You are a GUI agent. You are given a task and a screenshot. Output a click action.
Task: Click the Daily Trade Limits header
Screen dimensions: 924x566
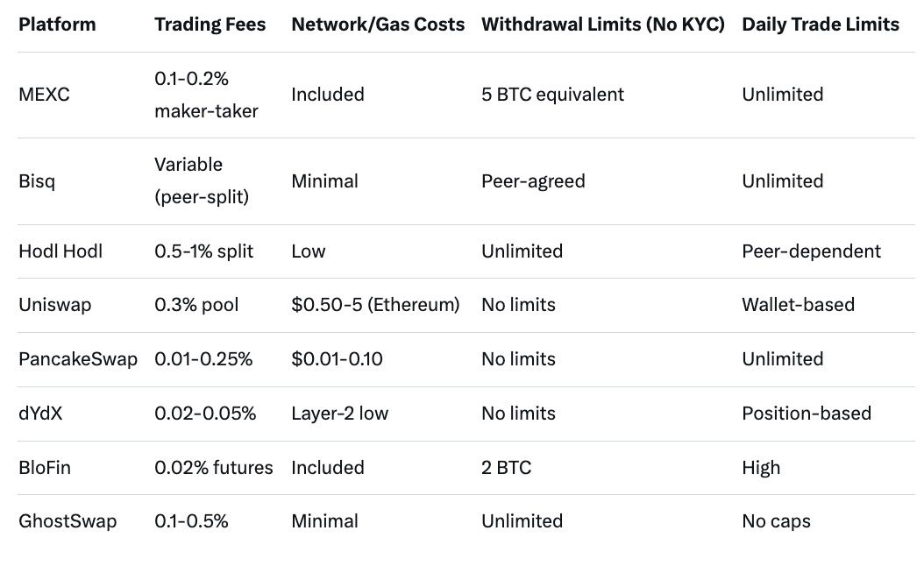821,25
